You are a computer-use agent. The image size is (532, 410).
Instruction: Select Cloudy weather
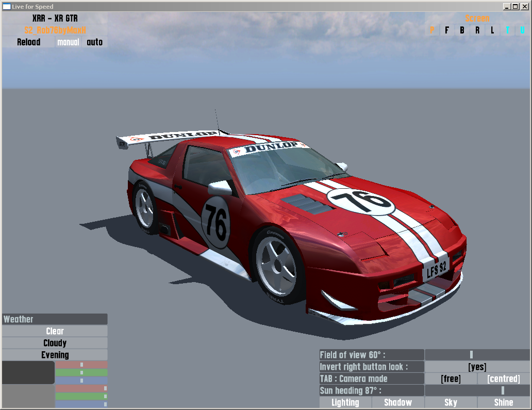tap(55, 343)
